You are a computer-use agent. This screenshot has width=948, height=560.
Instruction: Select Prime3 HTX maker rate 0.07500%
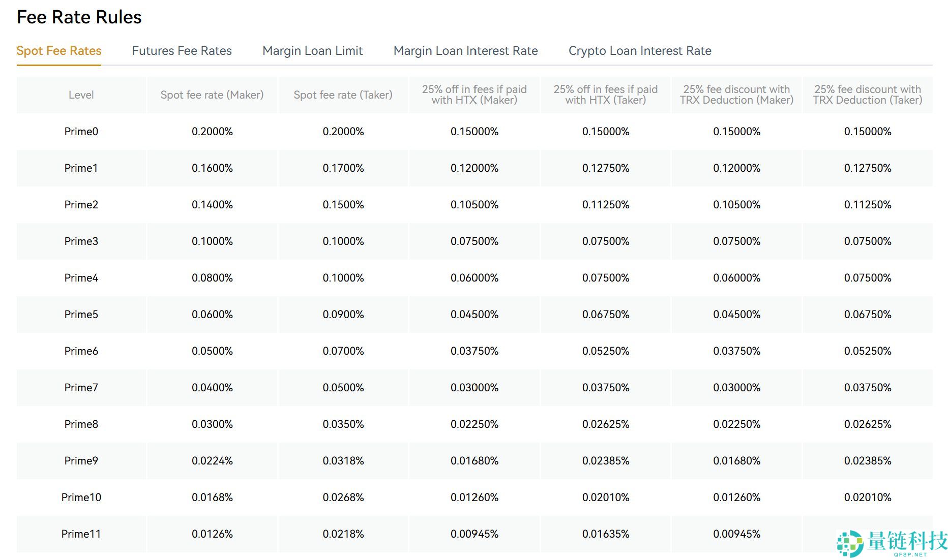(475, 241)
